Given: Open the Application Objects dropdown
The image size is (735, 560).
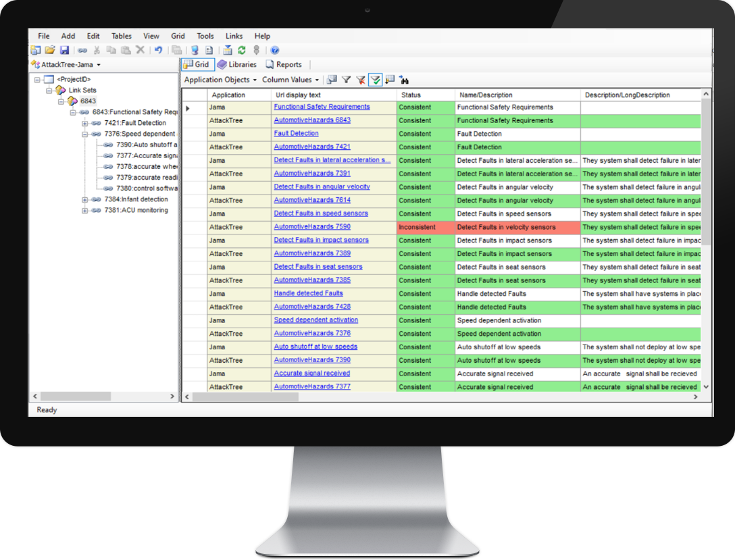Looking at the screenshot, I should (220, 80).
